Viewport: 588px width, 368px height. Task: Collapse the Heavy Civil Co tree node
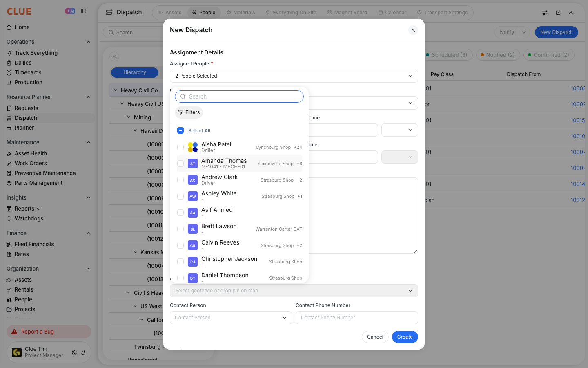point(116,90)
